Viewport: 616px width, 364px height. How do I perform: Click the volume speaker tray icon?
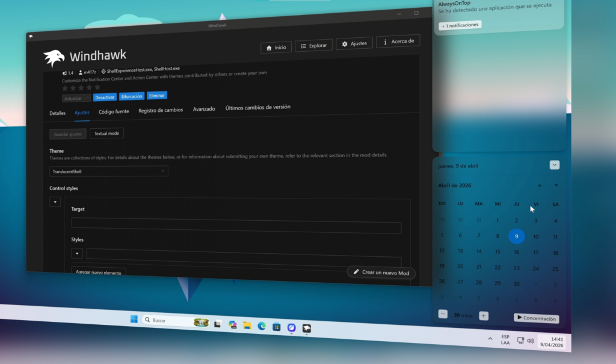pyautogui.click(x=531, y=341)
